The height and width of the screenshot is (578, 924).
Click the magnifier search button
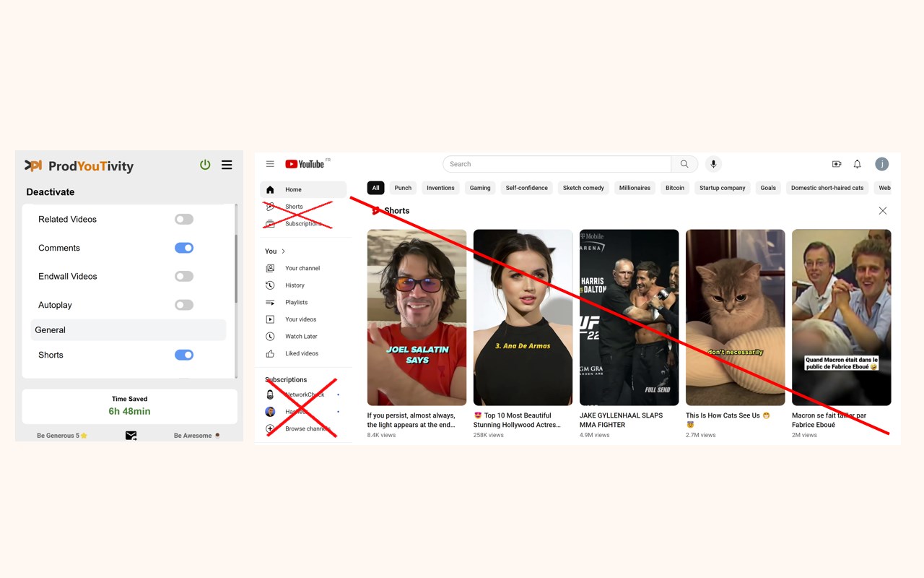(684, 164)
